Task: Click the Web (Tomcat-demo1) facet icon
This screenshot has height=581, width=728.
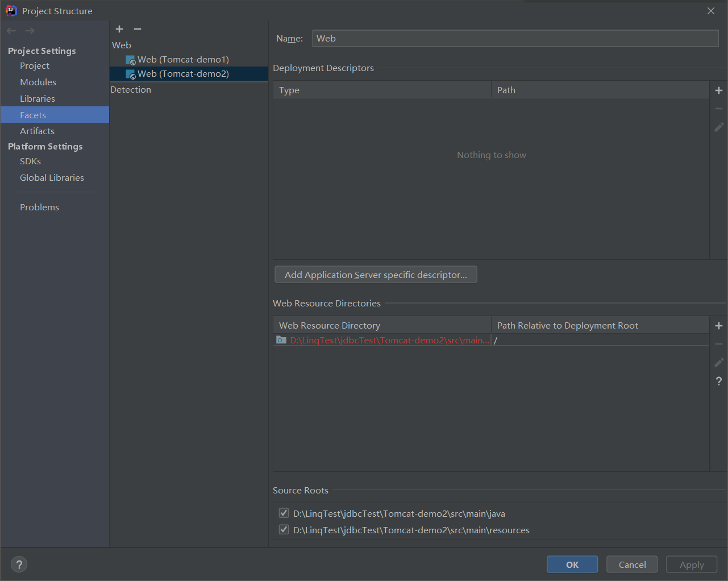Action: 131,60
